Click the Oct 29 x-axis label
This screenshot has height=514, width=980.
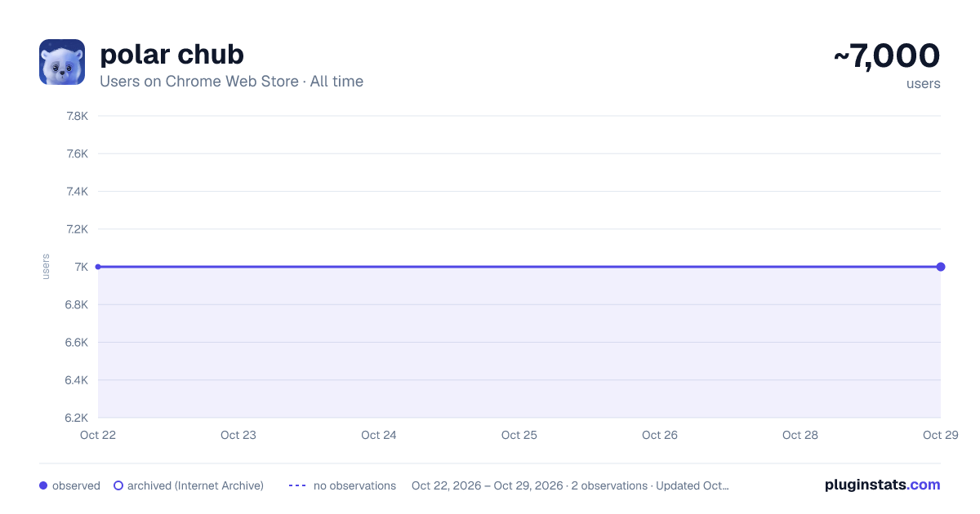point(941,435)
